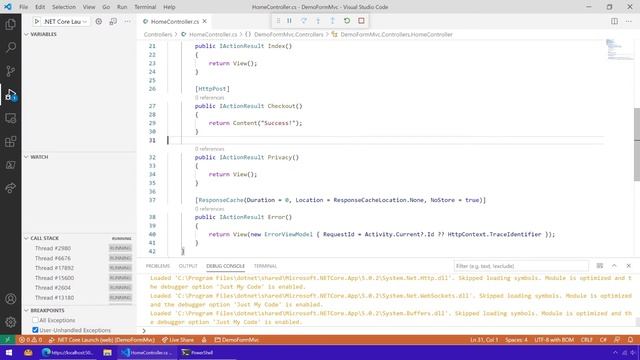Viewport: 640px width, 360px height.
Task: Click Step Over in debug toolbar
Action: (x=304, y=21)
